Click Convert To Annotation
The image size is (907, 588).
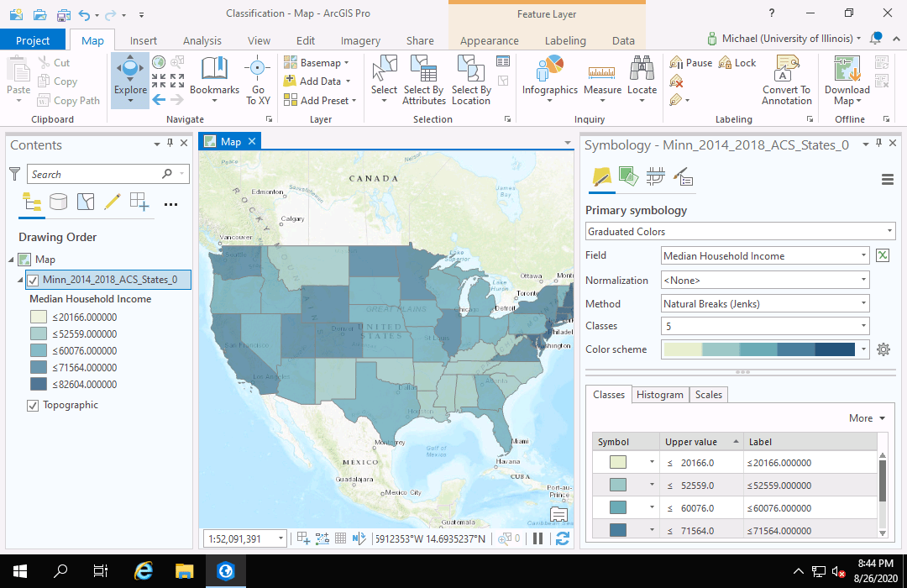tap(786, 81)
